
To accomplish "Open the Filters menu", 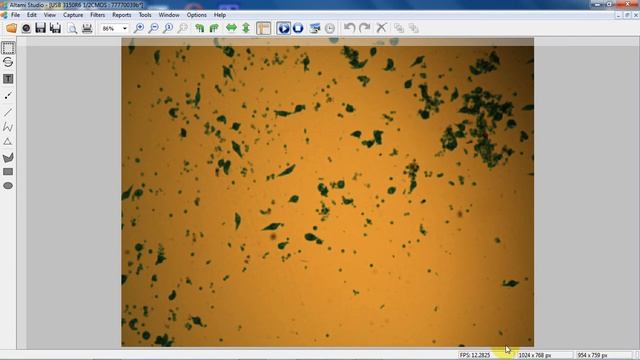I will [98, 15].
